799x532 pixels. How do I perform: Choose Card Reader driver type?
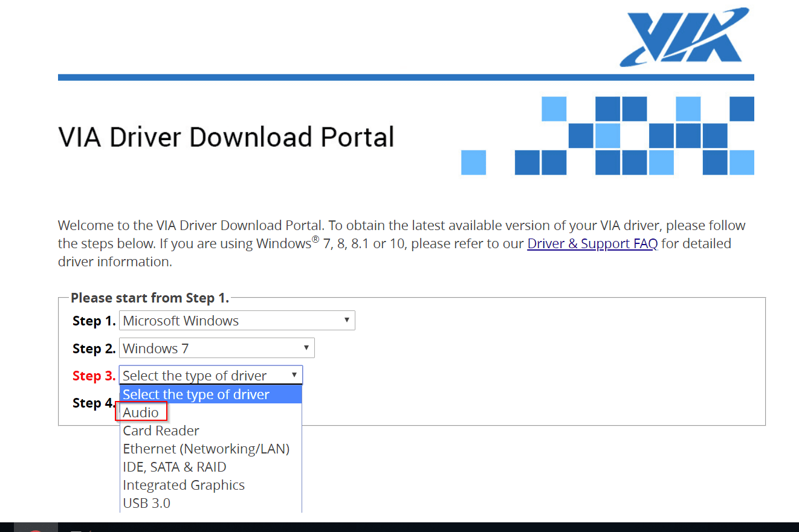[161, 430]
